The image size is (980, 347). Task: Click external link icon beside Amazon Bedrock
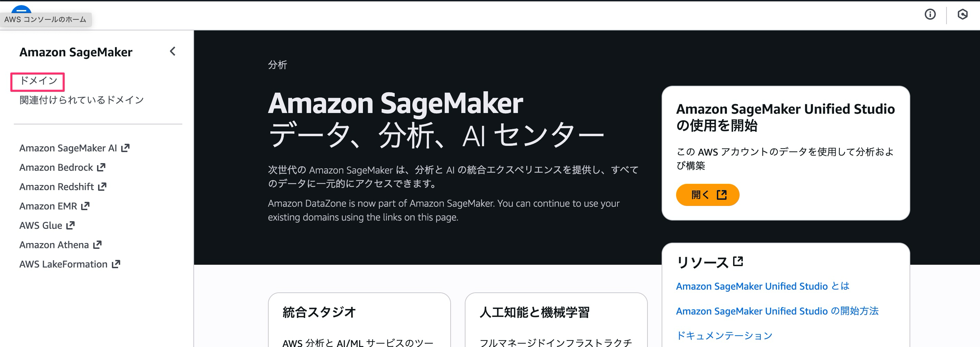(101, 167)
